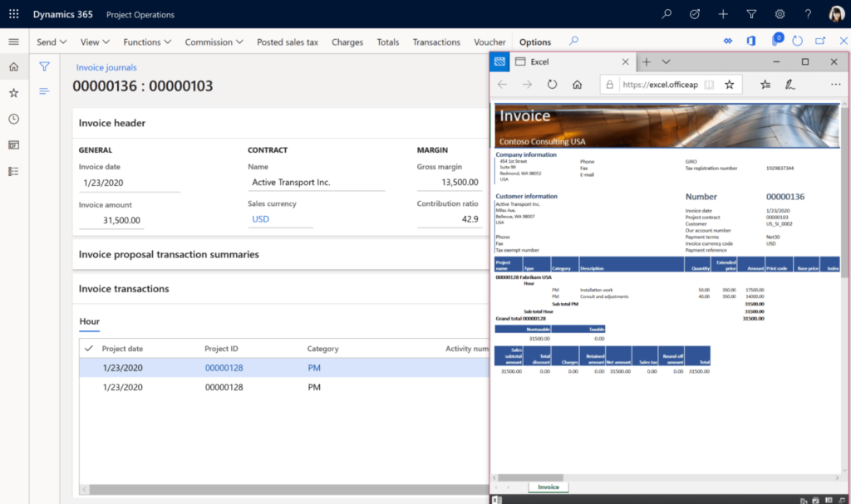This screenshot has height=504, width=851.
Task: Refresh data using the circular refresh icon
Action: tap(797, 40)
